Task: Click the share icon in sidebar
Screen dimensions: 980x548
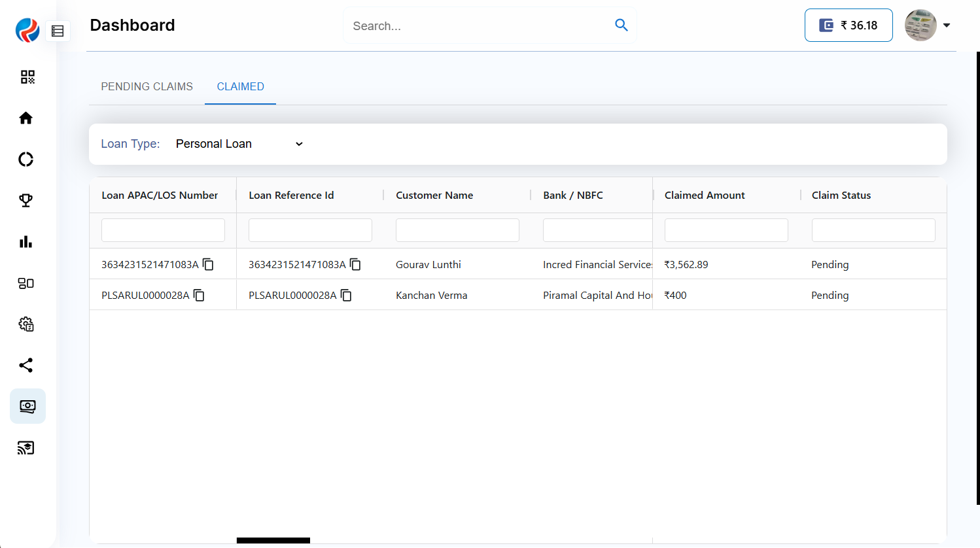Action: [x=26, y=366]
